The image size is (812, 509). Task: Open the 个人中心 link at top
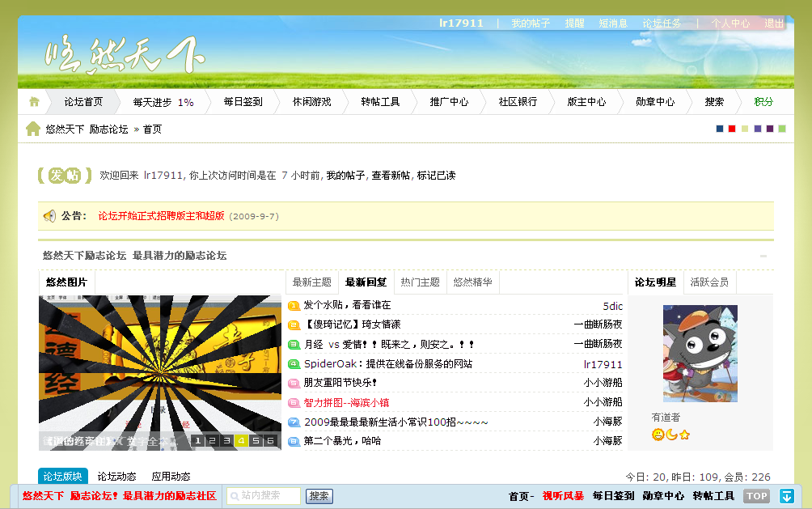[730, 23]
